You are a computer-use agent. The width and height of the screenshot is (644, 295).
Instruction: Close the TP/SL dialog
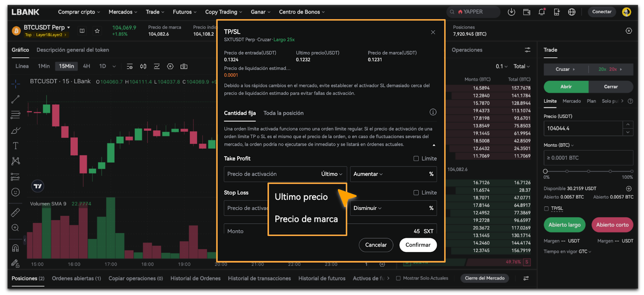[433, 32]
